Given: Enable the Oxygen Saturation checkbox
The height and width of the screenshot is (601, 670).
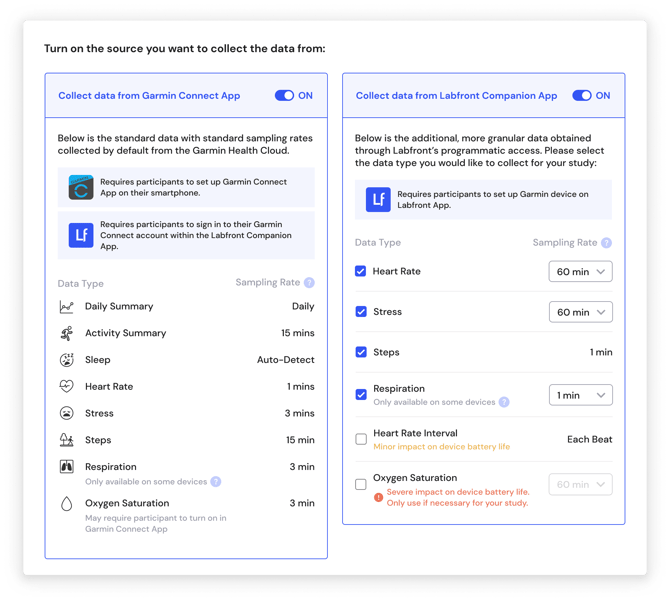Looking at the screenshot, I should click(x=361, y=484).
